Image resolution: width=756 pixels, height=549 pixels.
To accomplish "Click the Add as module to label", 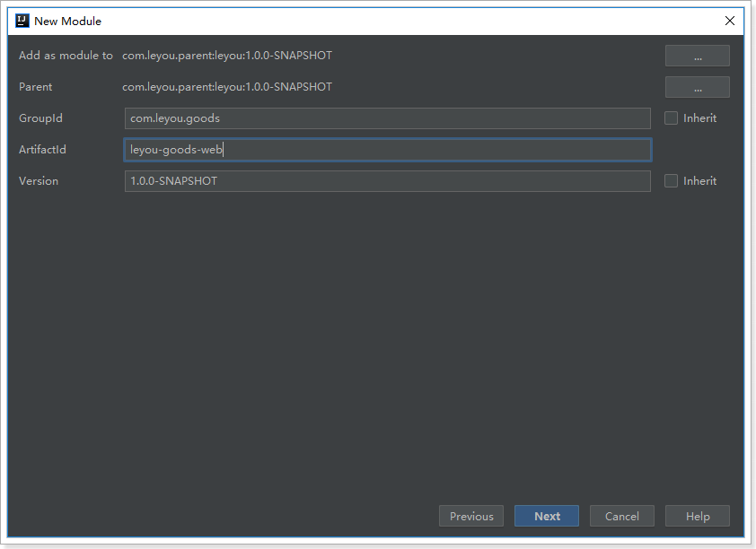I will (66, 56).
